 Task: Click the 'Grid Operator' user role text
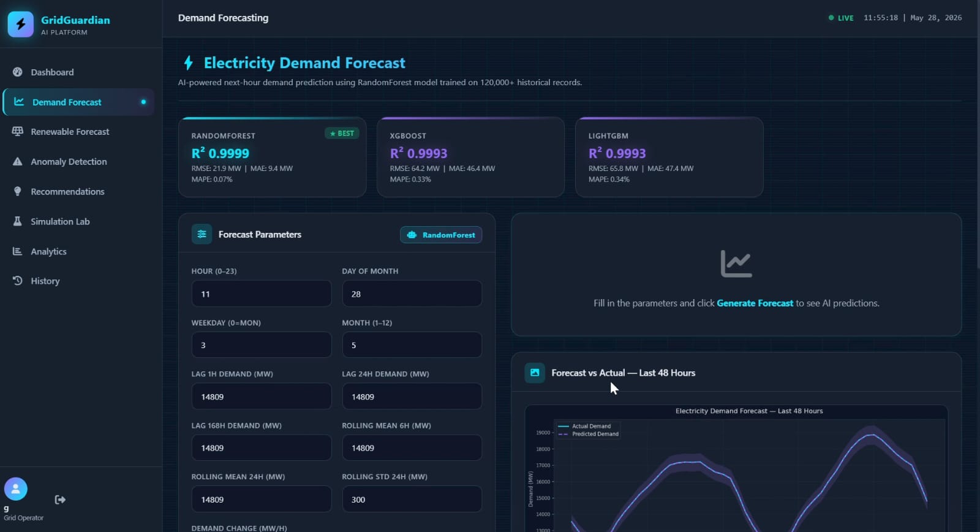coord(24,518)
